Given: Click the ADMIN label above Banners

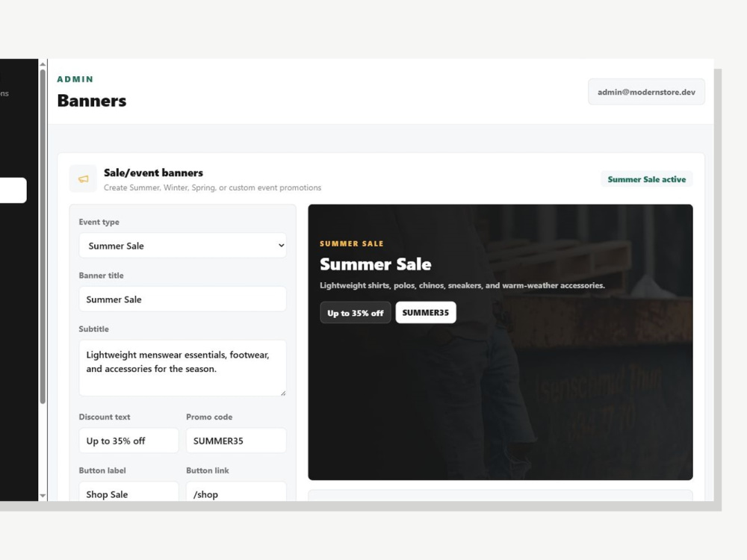Looking at the screenshot, I should (x=75, y=79).
